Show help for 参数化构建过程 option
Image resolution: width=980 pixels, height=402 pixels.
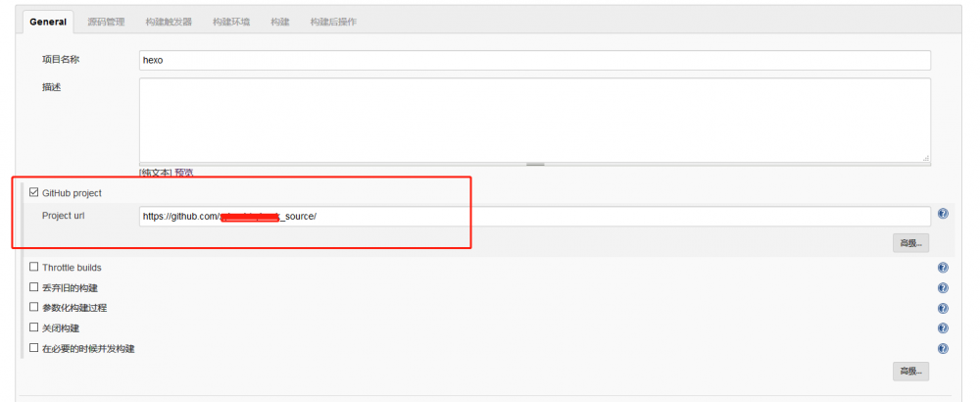943,308
